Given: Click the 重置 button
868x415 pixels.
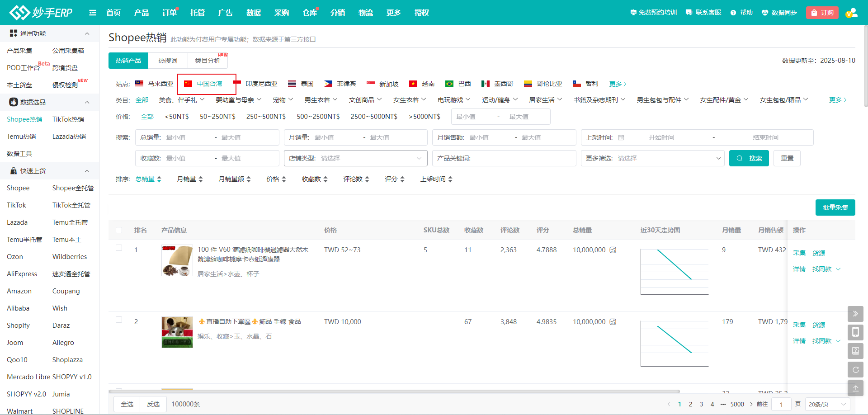Looking at the screenshot, I should 787,158.
